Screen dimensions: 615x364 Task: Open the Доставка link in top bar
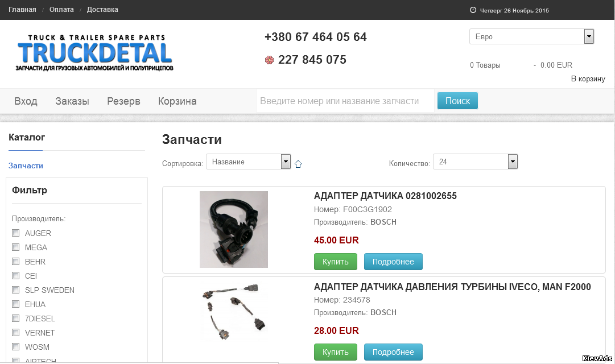pyautogui.click(x=102, y=10)
